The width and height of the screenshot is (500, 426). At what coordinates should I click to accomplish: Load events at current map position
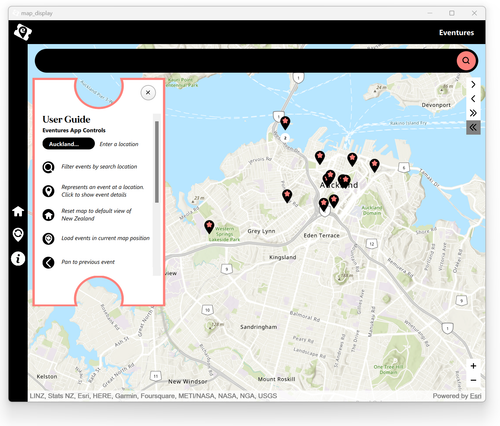pos(18,235)
